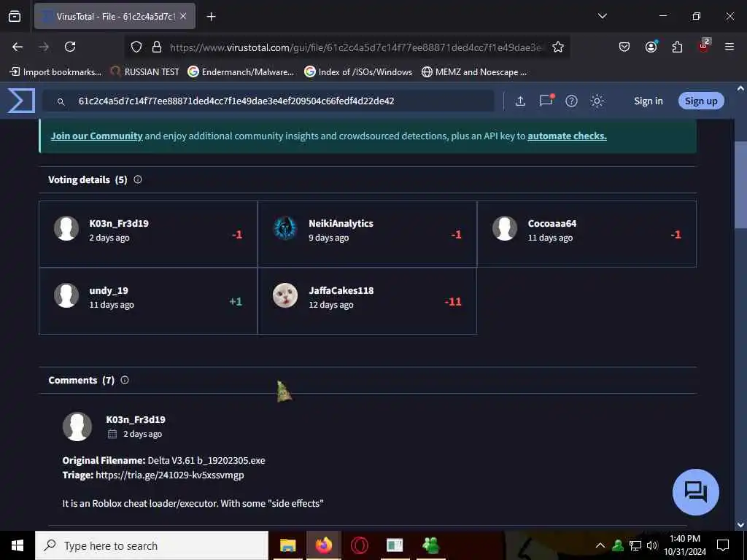This screenshot has width=747, height=560.
Task: Click the Sign up button
Action: (x=701, y=101)
